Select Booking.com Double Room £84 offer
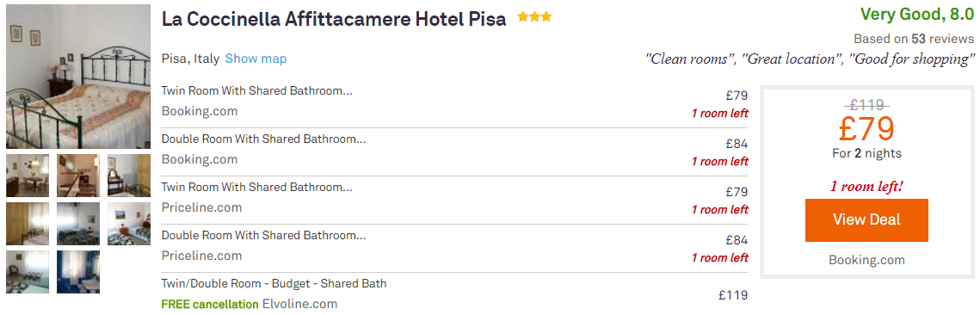The image size is (980, 315). tap(454, 151)
